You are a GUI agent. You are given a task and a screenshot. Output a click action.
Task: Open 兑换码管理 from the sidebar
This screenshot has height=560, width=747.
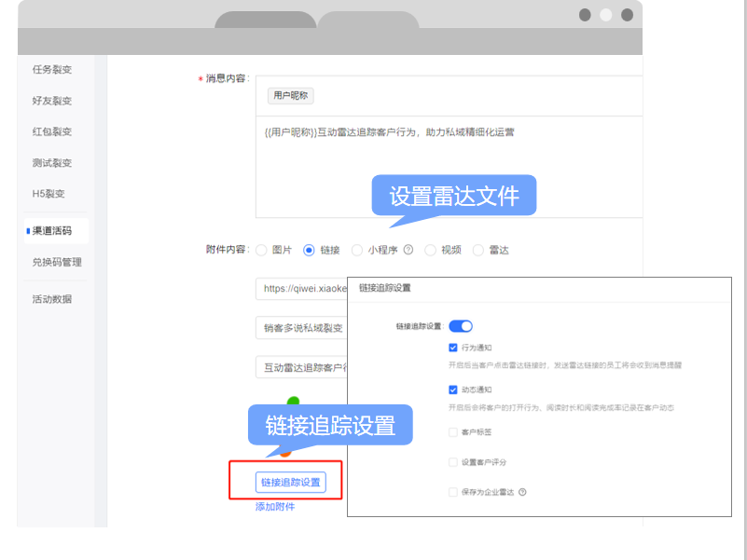point(57,262)
